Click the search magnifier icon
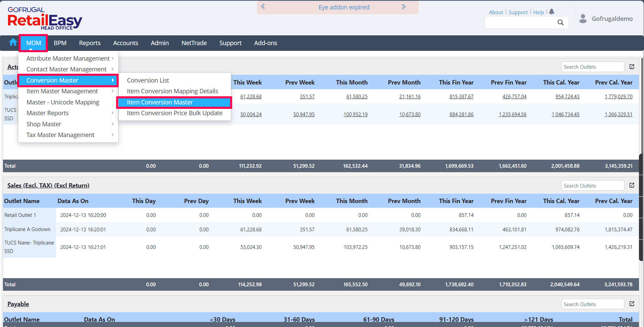 click(560, 22)
